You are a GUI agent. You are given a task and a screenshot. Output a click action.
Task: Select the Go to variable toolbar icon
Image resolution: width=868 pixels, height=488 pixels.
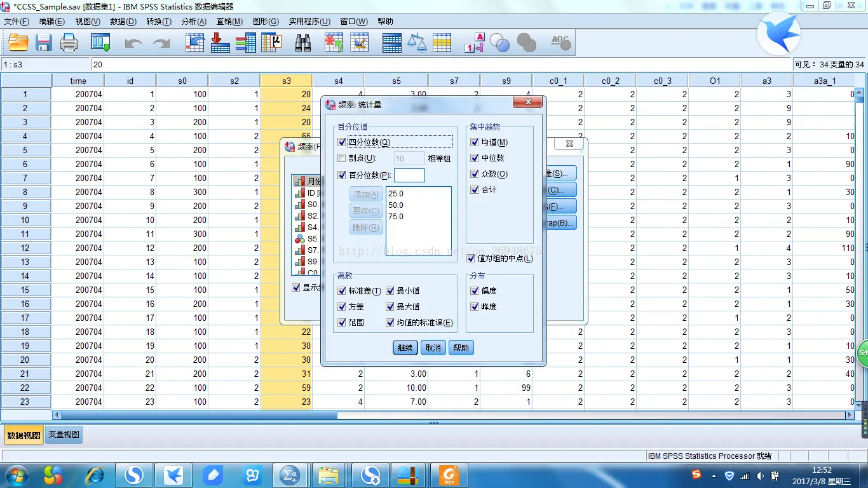tap(220, 43)
